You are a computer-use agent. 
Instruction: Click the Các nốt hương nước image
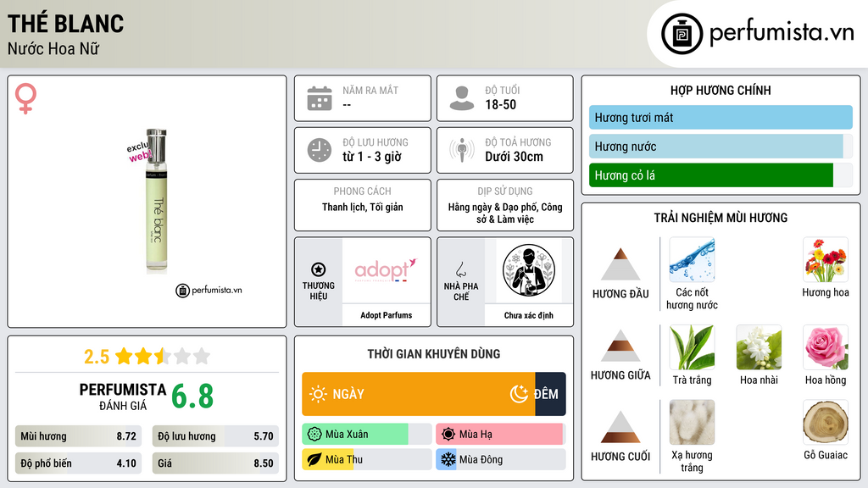tap(692, 259)
